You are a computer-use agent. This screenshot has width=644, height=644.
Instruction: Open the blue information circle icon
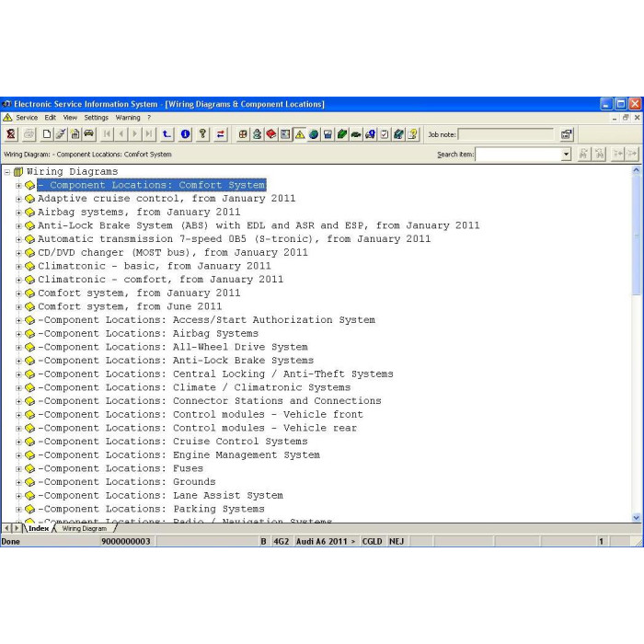[x=185, y=134]
